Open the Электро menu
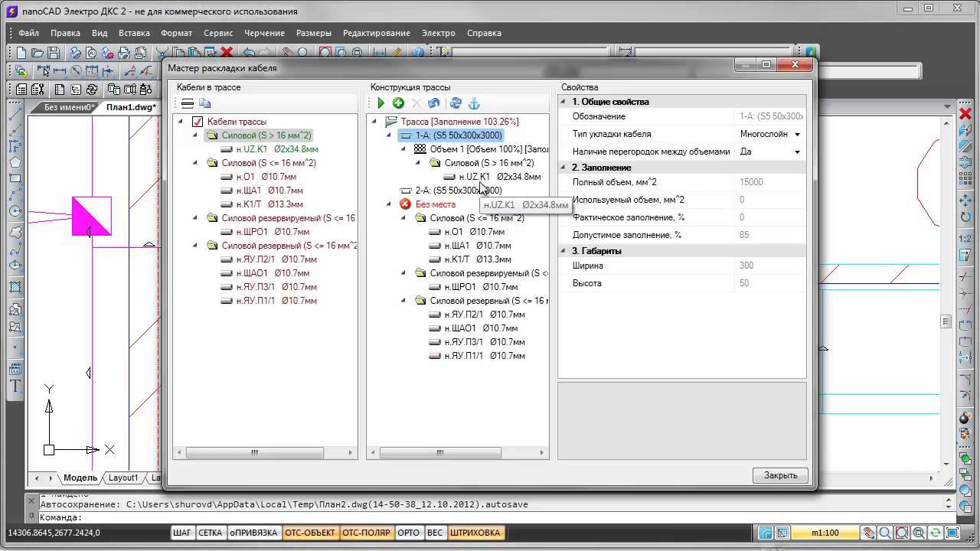 (x=438, y=33)
